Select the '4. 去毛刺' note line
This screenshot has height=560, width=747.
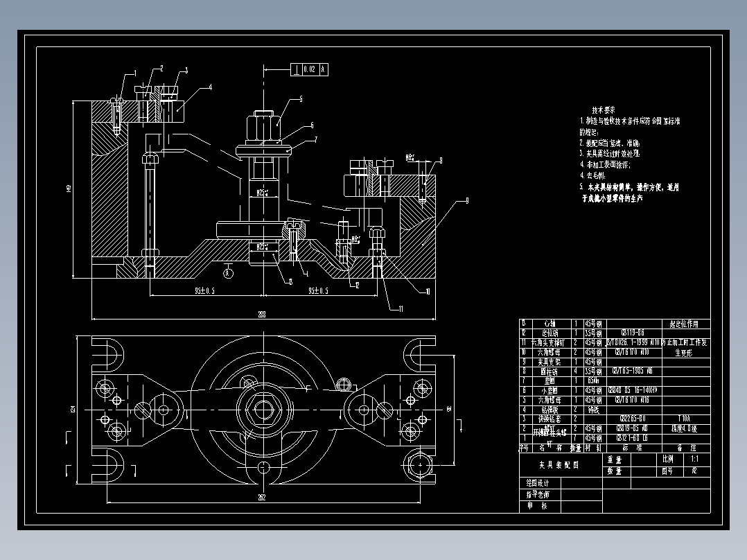(x=592, y=175)
